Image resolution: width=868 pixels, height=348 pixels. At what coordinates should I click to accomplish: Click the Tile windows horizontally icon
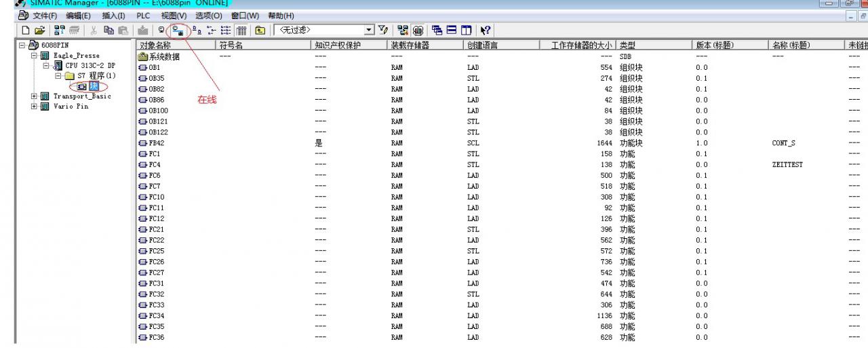point(452,31)
